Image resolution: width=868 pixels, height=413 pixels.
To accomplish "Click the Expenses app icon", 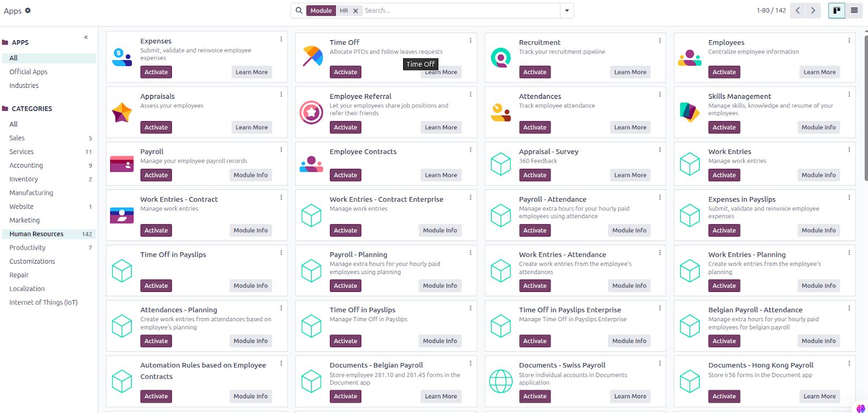I will (122, 57).
